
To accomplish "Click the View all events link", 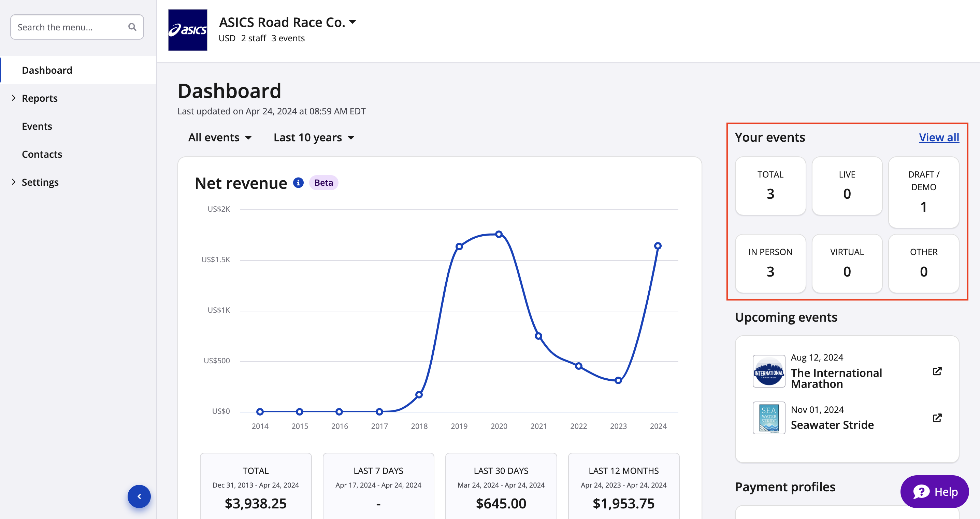I will [x=938, y=137].
